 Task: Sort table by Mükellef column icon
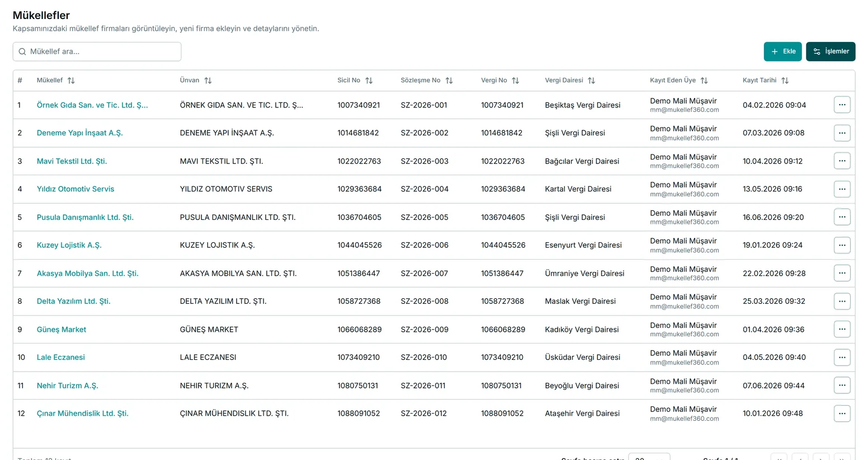pyautogui.click(x=71, y=81)
